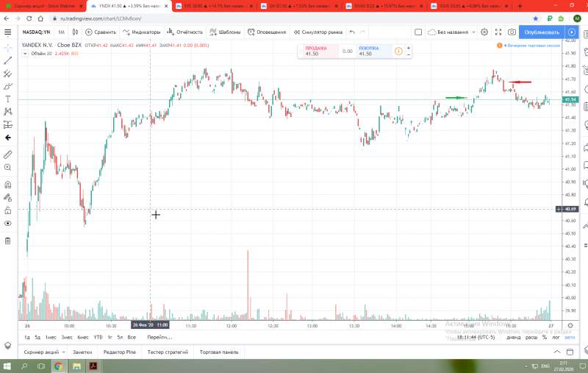
Task: Select the brush drawing tool
Action: pyautogui.click(x=7, y=86)
